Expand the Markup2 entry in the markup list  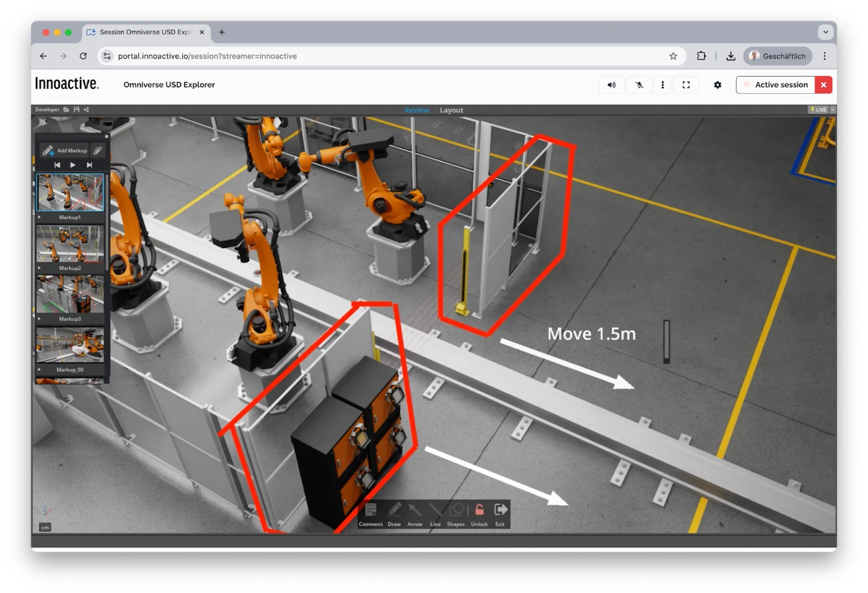pyautogui.click(x=40, y=268)
